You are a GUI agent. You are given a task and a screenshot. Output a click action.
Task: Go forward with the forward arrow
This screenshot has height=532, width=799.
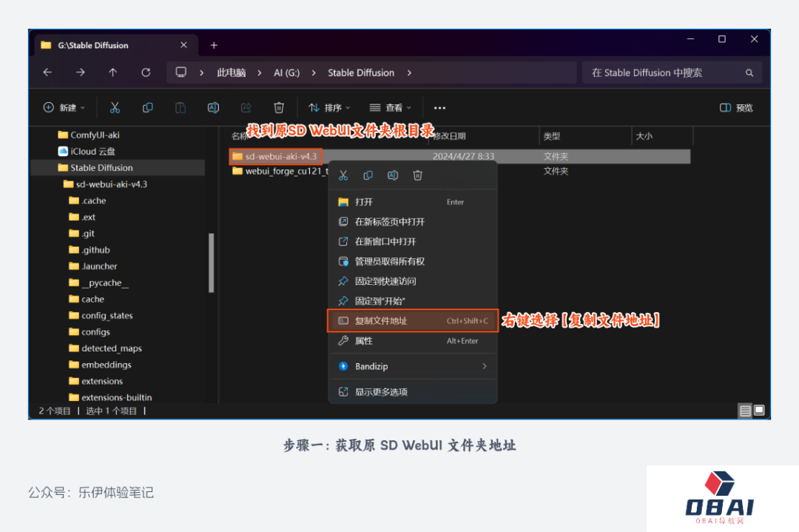click(80, 73)
